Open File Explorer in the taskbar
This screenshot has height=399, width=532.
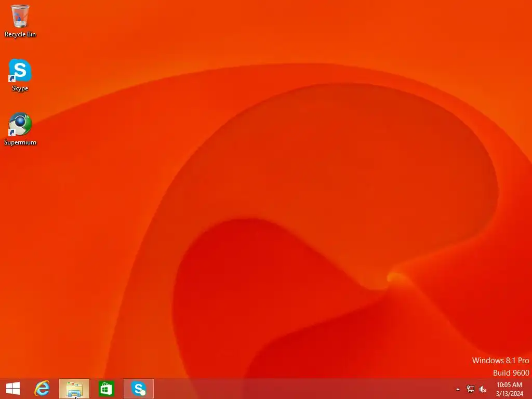74,389
